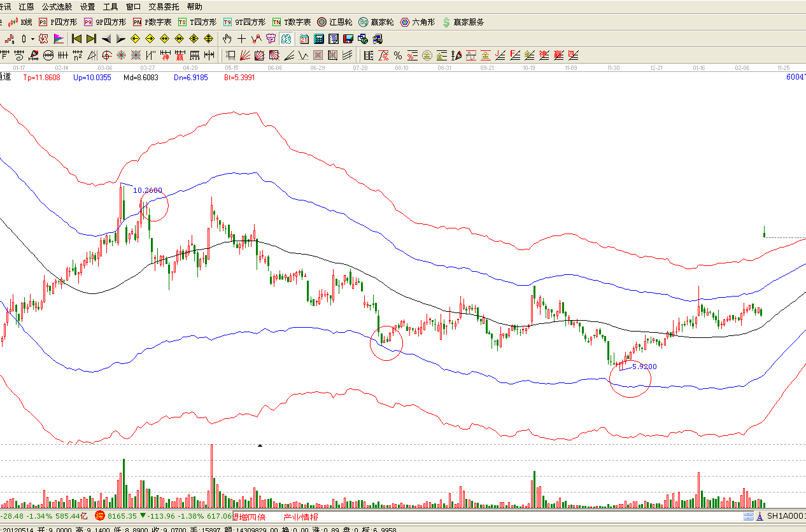Open the 公式选股 menu
The image size is (806, 532).
tap(57, 6)
